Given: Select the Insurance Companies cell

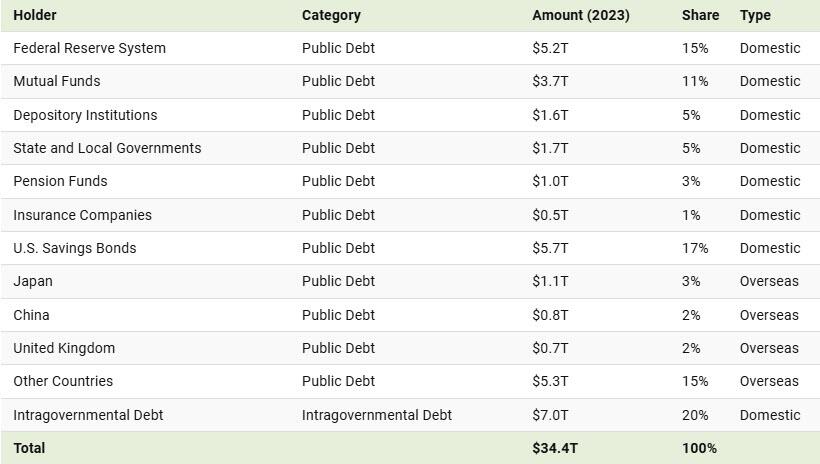Looking at the screenshot, I should click(x=82, y=215).
